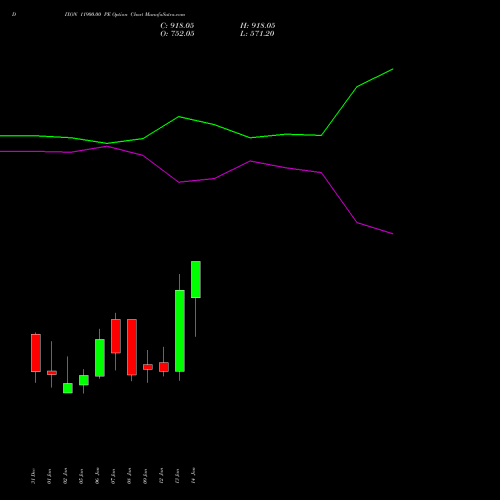Viewport: 500px width, 500px height.
Task: Select the 31 Dec date label
Action: point(33,476)
